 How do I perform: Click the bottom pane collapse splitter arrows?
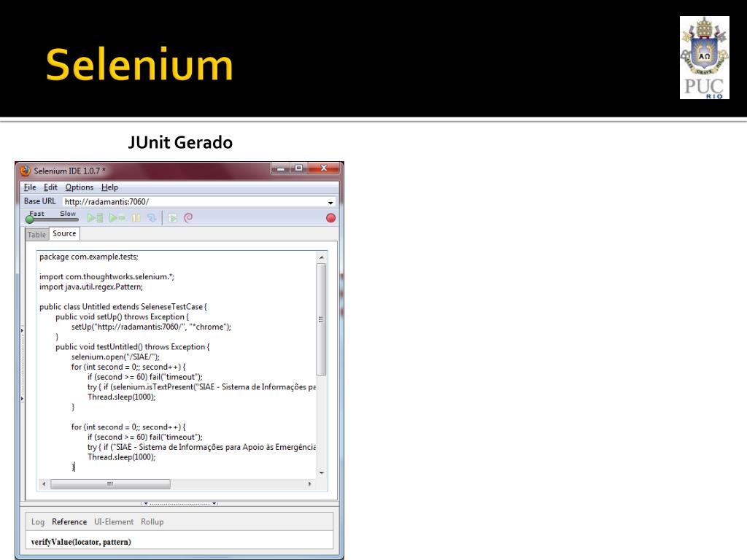179,503
